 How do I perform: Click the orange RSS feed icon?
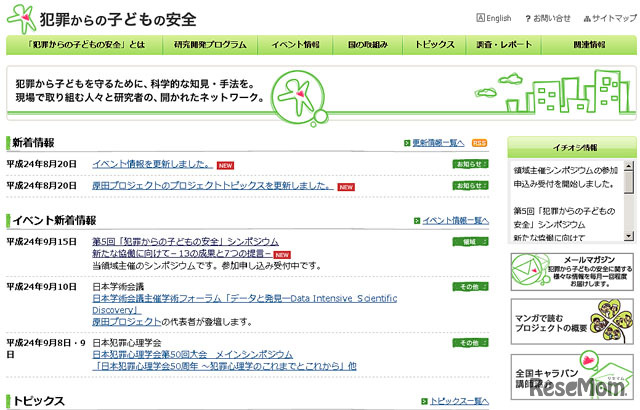point(480,143)
